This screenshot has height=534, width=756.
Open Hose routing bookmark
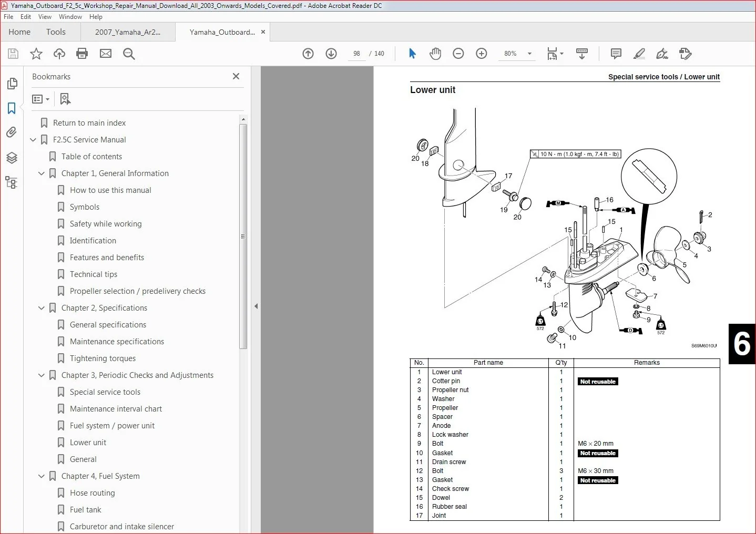(x=92, y=493)
